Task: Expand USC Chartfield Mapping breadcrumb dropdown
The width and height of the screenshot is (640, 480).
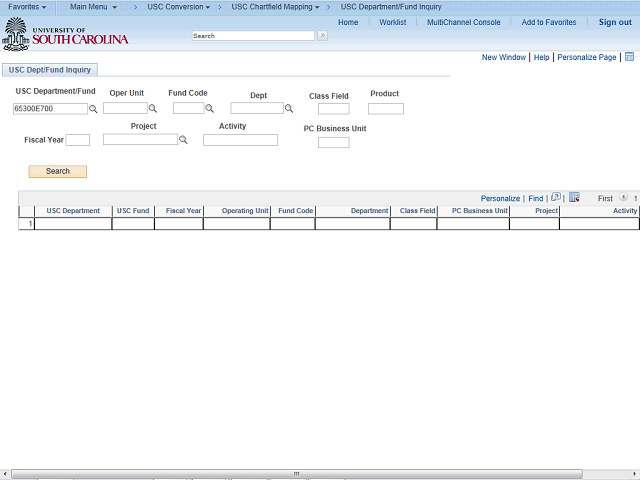Action: (275, 7)
